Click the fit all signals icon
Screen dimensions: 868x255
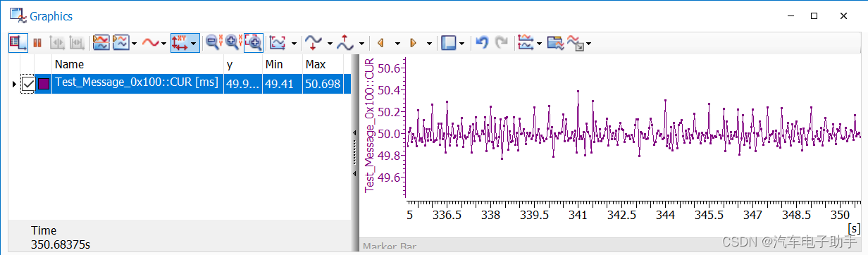click(278, 43)
